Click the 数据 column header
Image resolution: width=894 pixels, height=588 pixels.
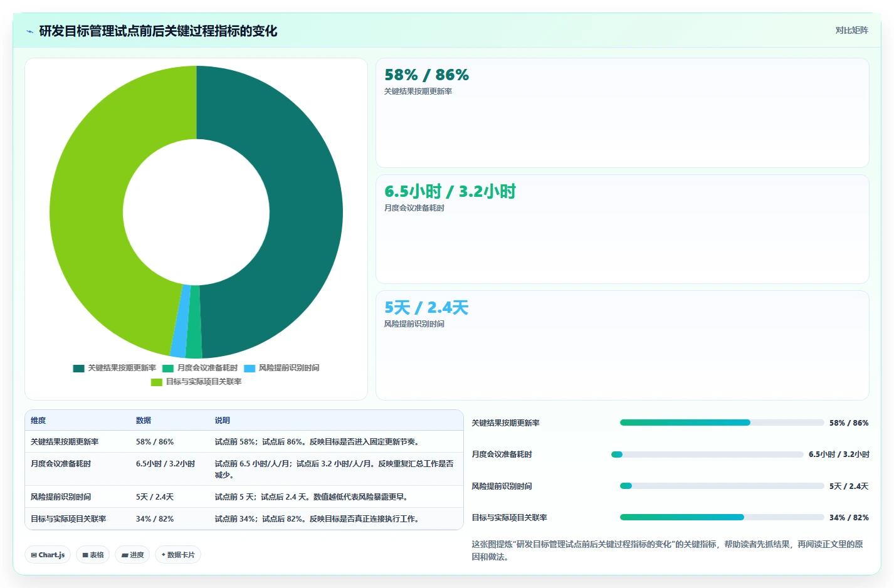pyautogui.click(x=144, y=421)
